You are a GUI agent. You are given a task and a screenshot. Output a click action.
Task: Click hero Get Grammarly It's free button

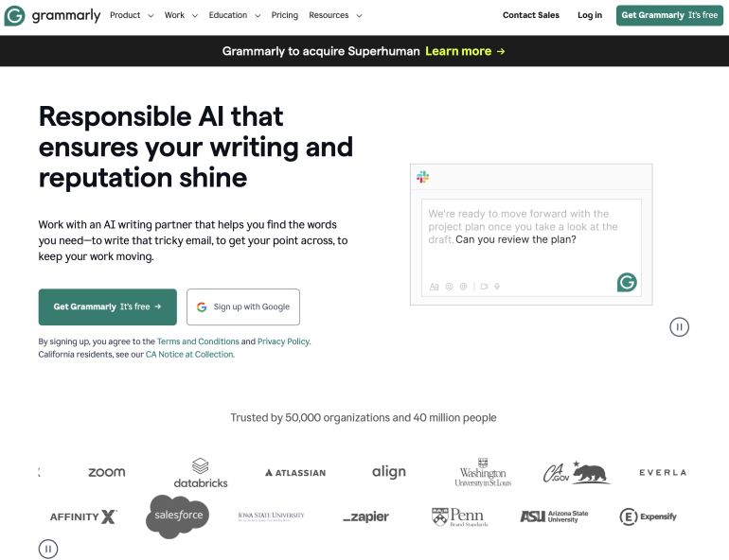point(107,306)
